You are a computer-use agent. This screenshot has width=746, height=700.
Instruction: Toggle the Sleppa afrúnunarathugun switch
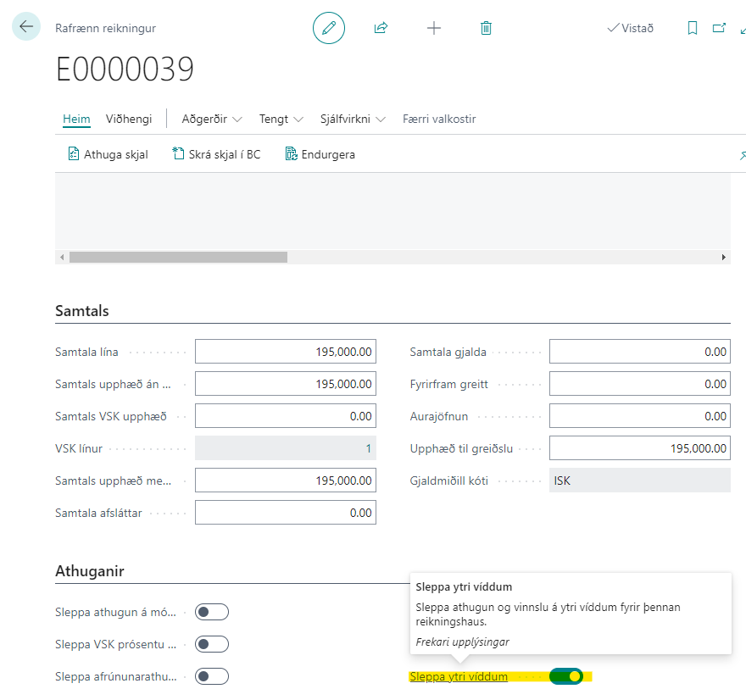pyautogui.click(x=212, y=676)
